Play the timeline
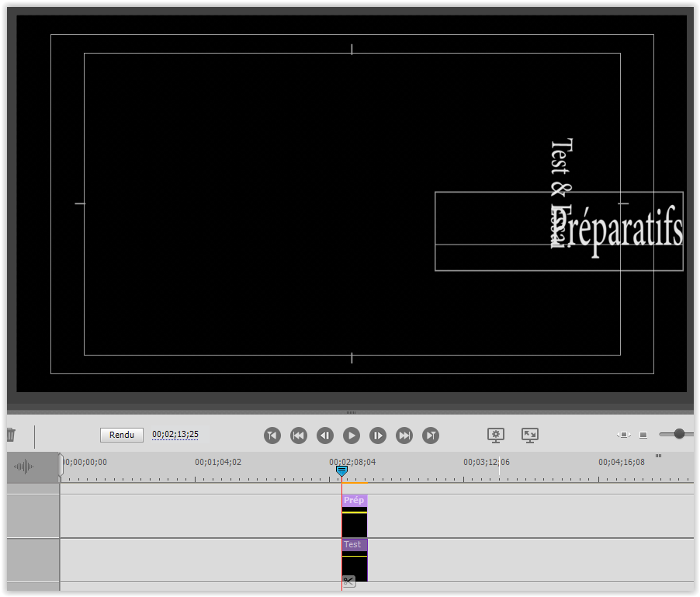The height and width of the screenshot is (597, 700). click(352, 436)
